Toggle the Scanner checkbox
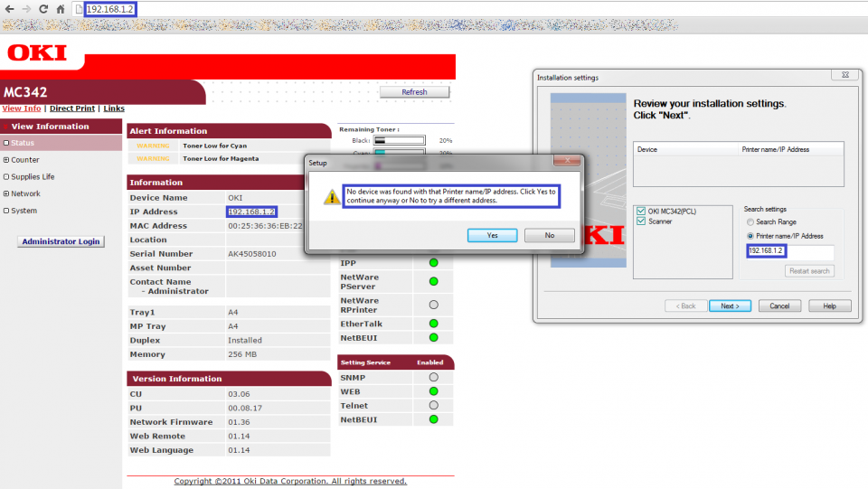Viewport: 868px width, 489px height. (641, 221)
